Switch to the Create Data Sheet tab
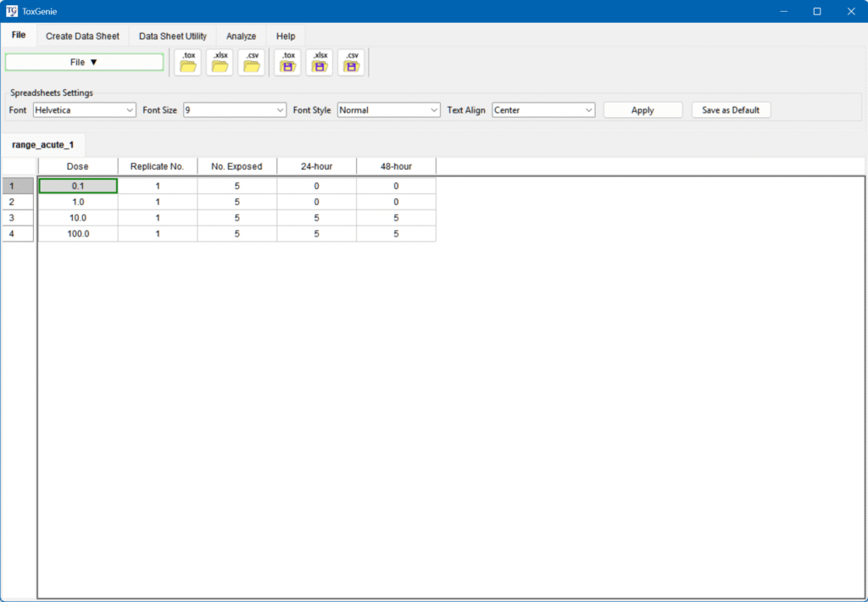Screen dimensions: 868x602 click(82, 36)
